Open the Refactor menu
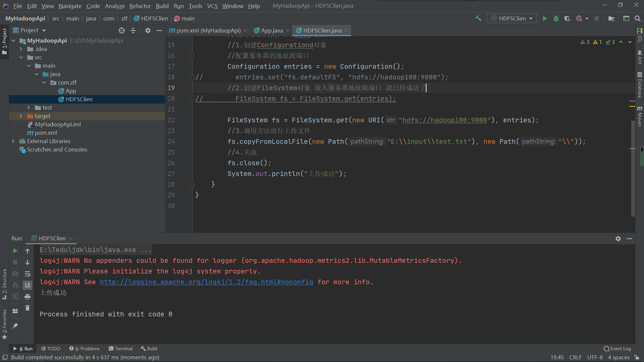 [140, 6]
